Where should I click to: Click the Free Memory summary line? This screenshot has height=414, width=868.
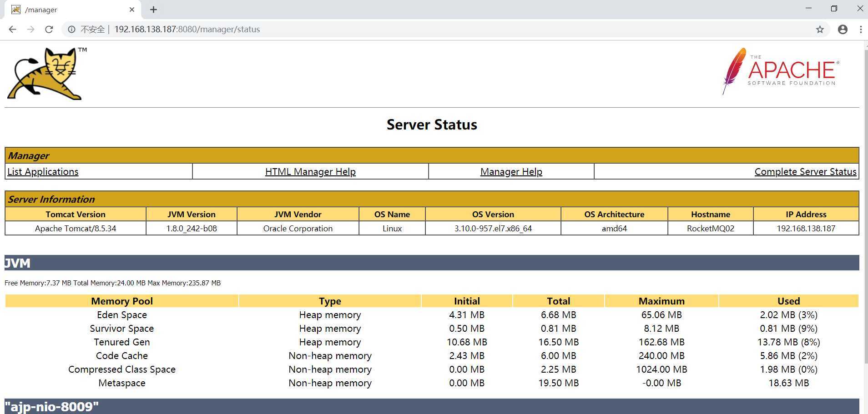112,283
